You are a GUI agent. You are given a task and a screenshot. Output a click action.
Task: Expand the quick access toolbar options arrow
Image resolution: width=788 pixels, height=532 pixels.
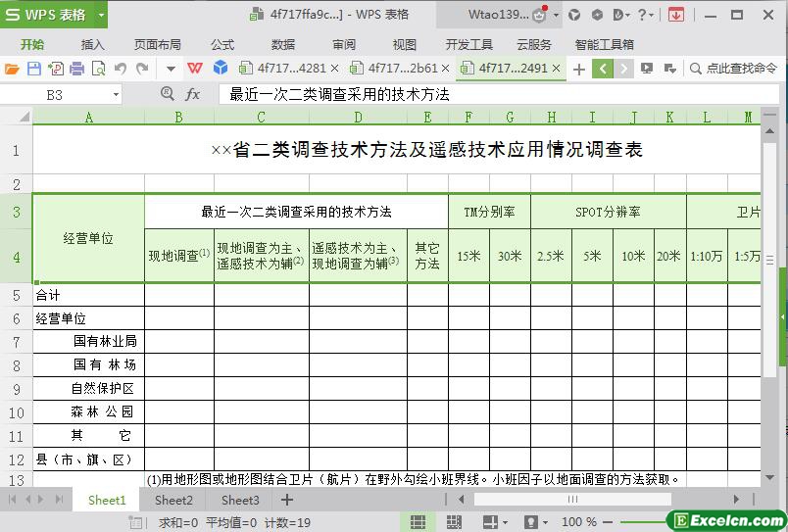(x=171, y=69)
